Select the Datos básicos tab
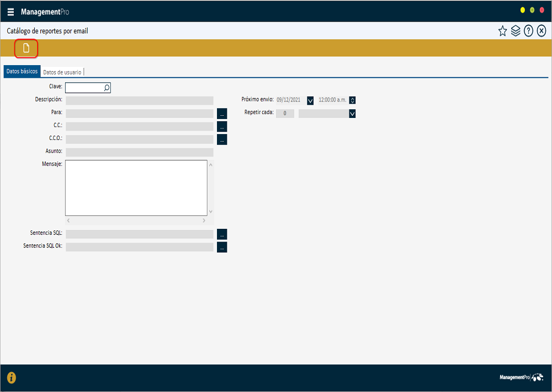 22,72
